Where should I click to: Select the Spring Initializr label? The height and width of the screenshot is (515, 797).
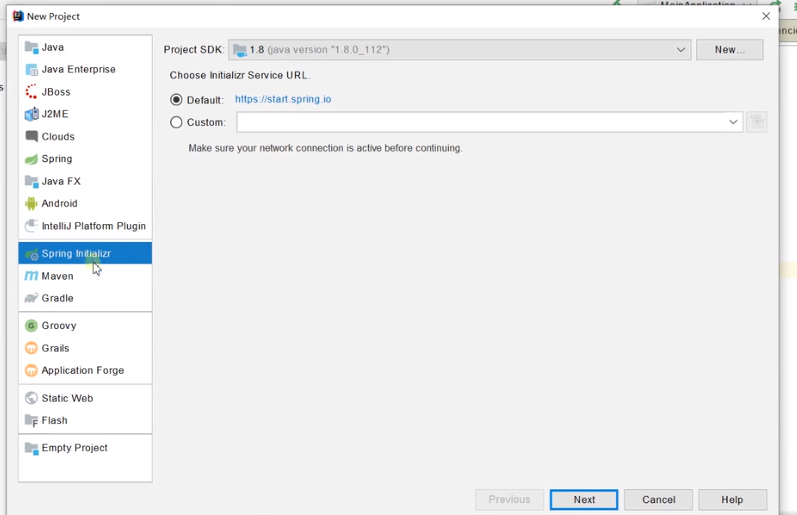point(76,253)
